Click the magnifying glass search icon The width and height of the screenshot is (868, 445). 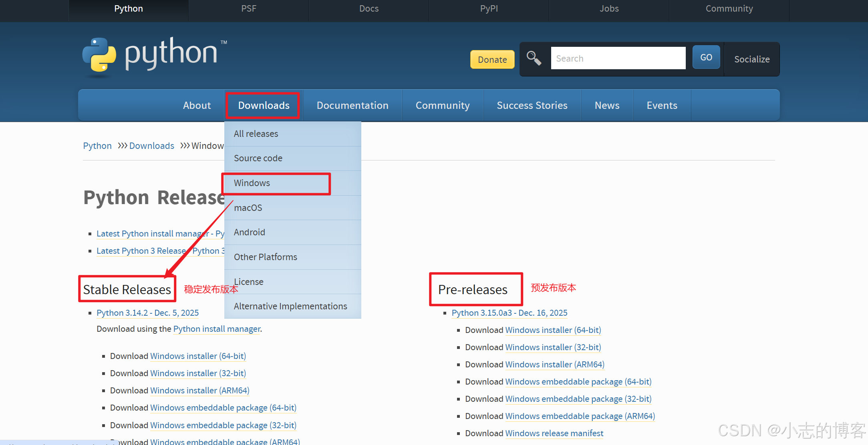(534, 58)
